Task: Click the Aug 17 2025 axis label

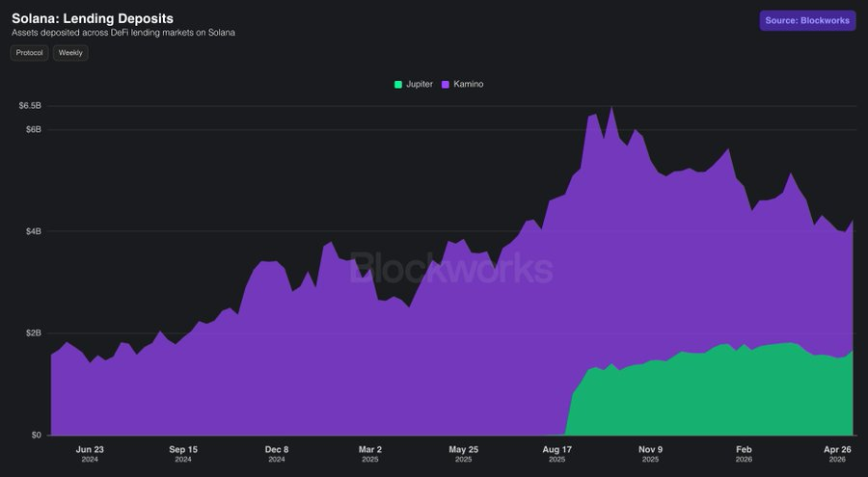Action: 556,454
